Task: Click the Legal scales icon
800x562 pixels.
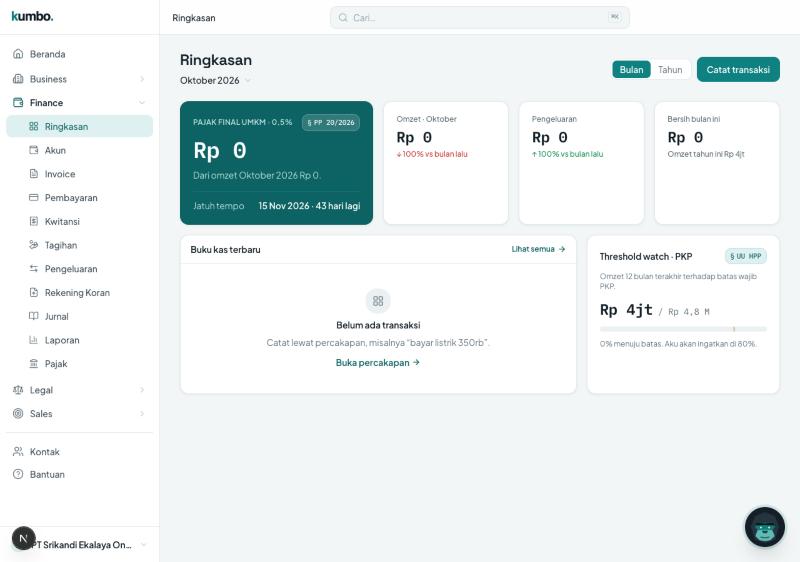Action: [18, 390]
